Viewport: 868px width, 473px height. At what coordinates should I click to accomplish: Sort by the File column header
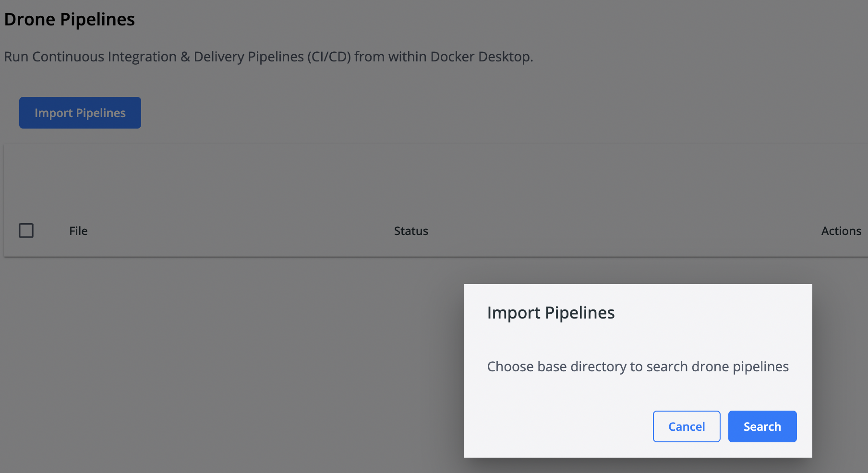click(78, 231)
